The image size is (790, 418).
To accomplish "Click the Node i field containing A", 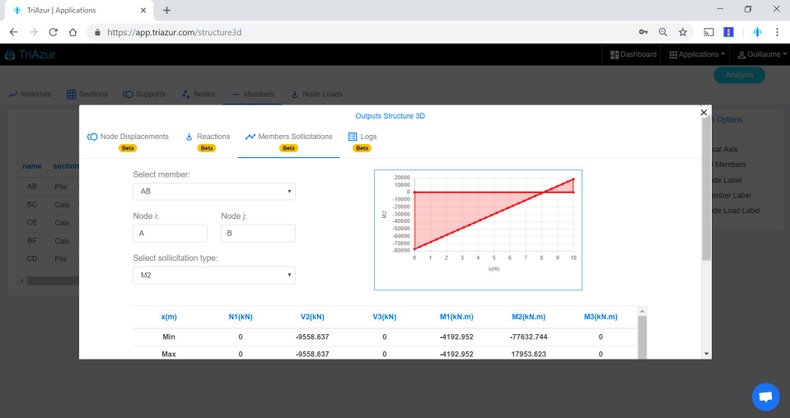I will click(x=170, y=233).
